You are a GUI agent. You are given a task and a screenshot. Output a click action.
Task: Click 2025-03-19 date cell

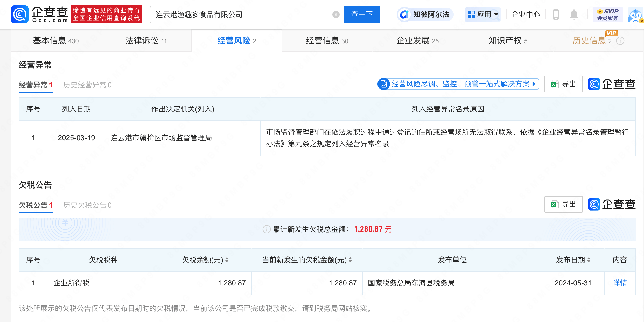tap(76, 138)
